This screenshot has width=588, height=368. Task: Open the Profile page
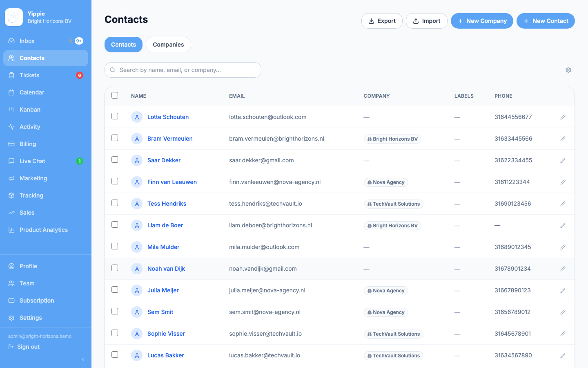click(x=46, y=266)
